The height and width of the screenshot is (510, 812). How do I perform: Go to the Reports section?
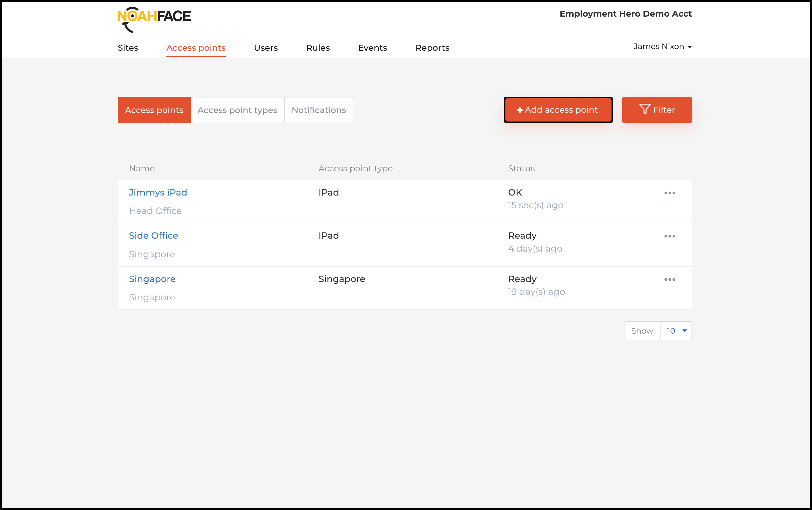click(x=432, y=48)
